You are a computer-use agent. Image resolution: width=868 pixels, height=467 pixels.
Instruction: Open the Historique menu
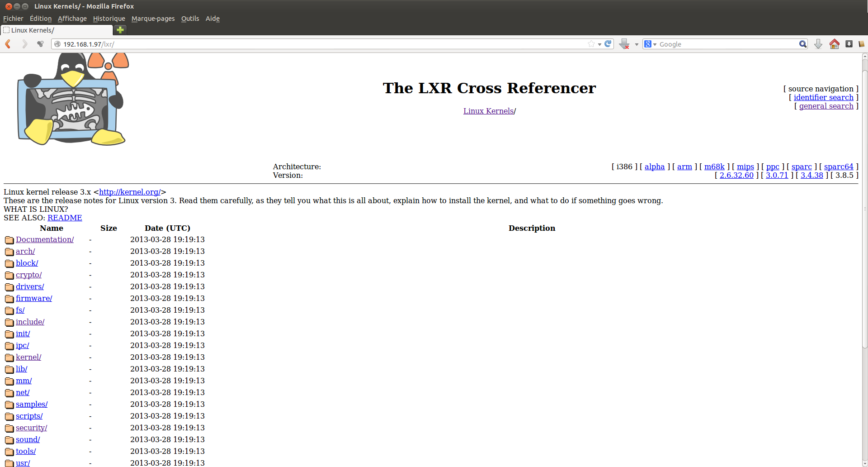[x=109, y=19]
